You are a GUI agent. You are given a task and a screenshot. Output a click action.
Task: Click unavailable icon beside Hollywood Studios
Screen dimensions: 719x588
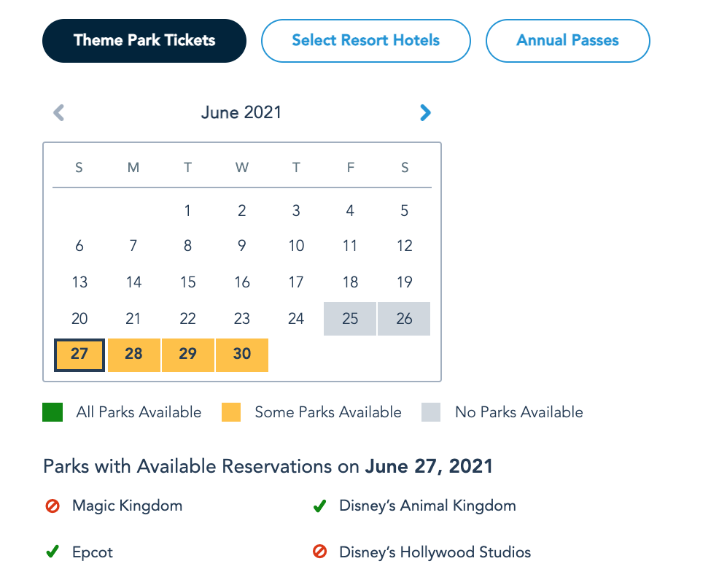319,552
